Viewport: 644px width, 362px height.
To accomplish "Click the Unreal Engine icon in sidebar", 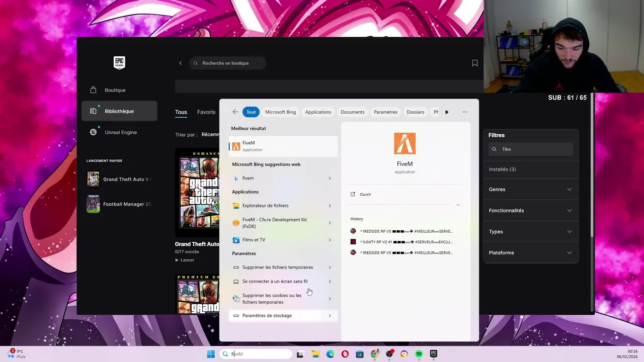I will tap(93, 132).
